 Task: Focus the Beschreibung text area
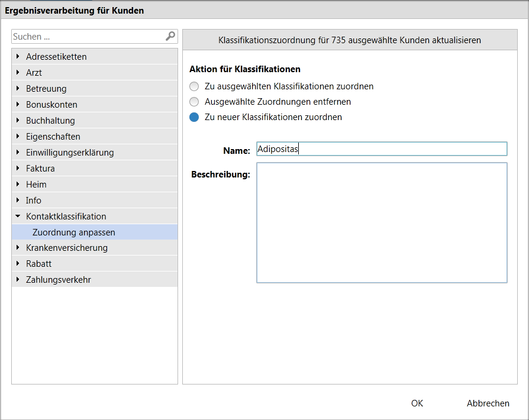382,223
